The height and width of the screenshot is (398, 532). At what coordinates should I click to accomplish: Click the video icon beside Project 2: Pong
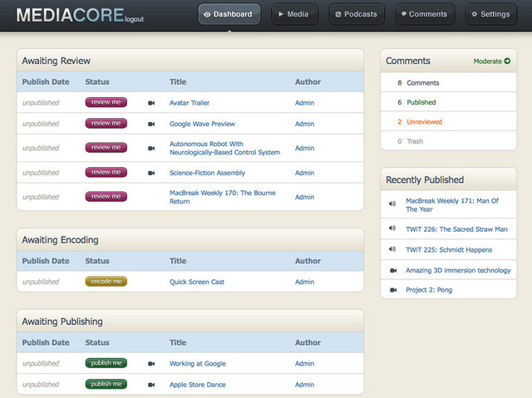pos(393,290)
